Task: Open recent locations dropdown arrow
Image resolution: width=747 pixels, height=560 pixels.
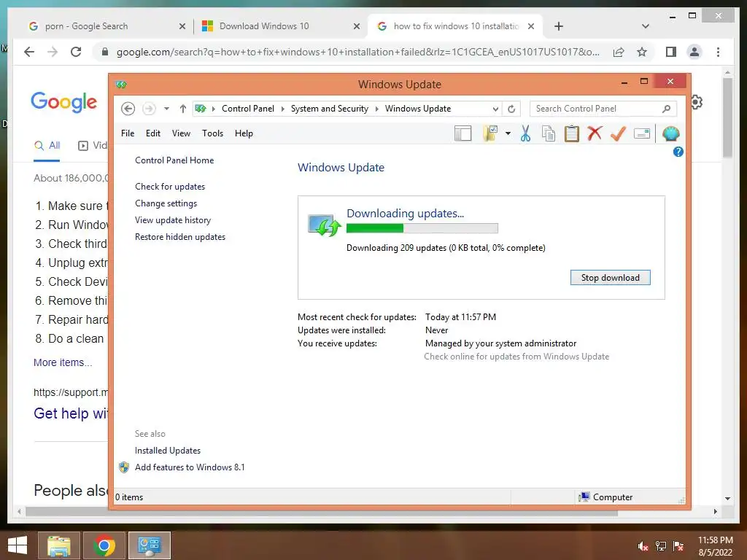Action: [x=166, y=109]
